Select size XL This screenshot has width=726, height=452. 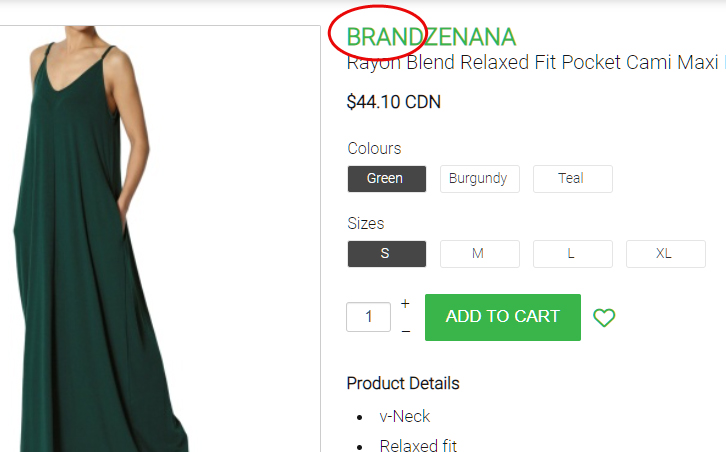[666, 254]
